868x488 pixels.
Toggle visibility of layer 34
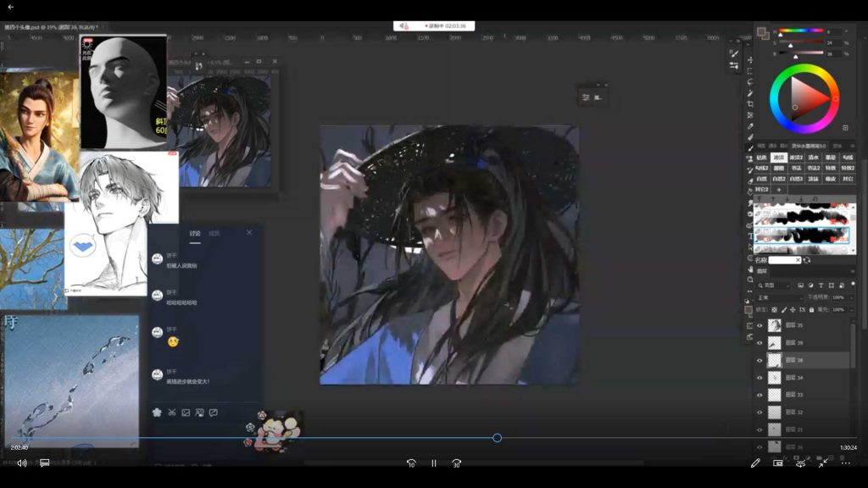tap(759, 378)
